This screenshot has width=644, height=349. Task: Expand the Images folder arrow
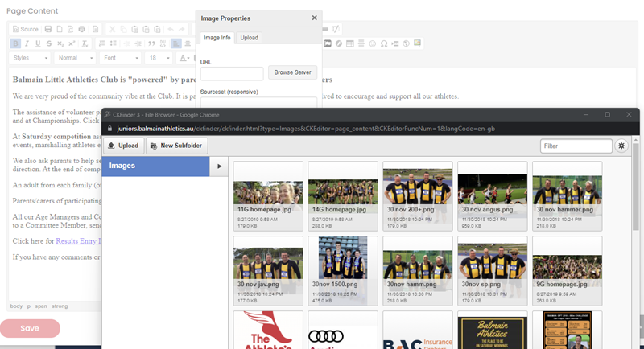click(x=219, y=166)
